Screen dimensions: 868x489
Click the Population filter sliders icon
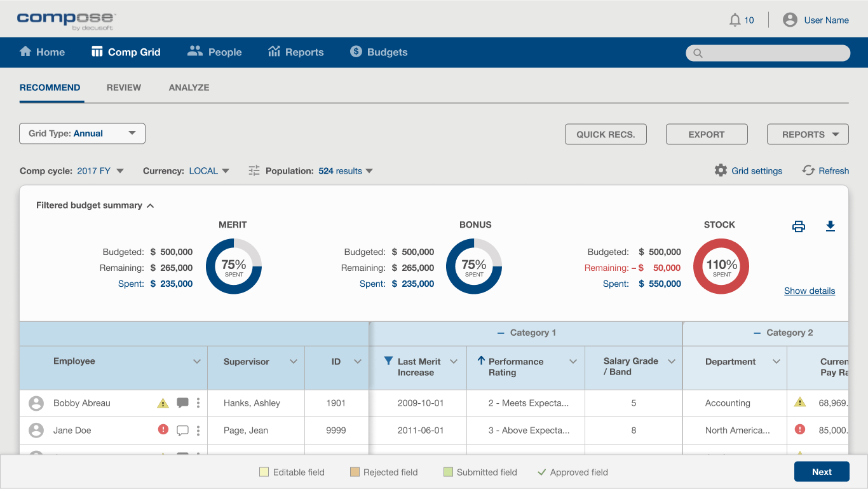[x=254, y=170]
